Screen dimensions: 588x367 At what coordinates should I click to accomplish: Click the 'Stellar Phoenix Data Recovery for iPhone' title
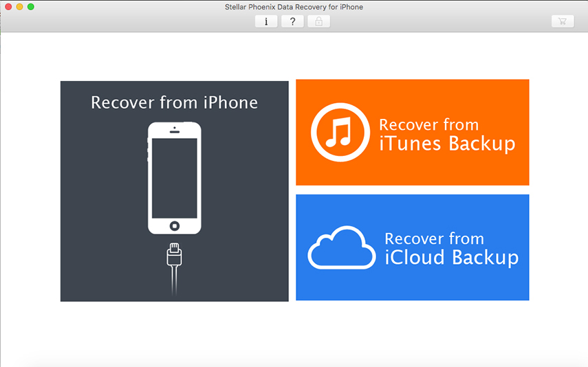294,7
